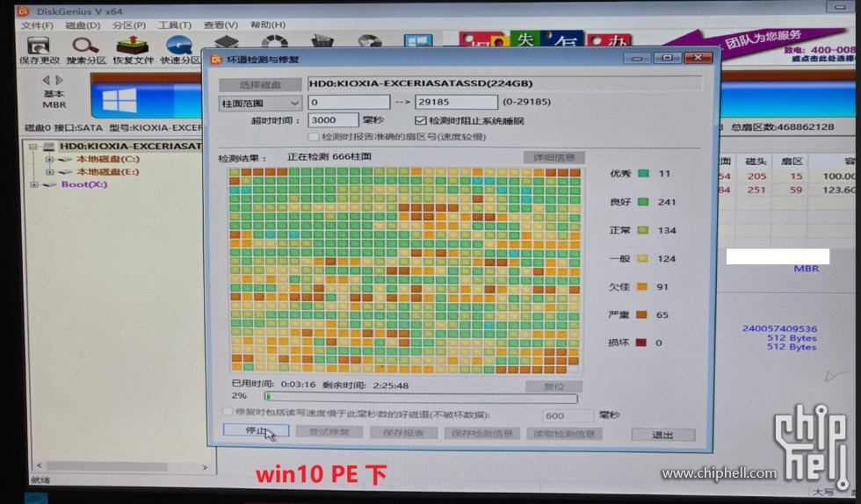This screenshot has width=861, height=504.
Task: Go to next disk with right arrow
Action: [x=60, y=80]
